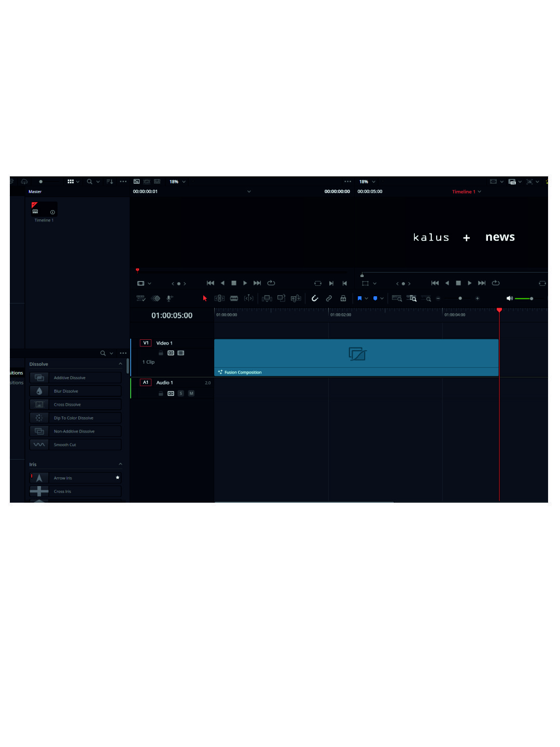
Task: Lock the Video 1 track
Action: click(161, 353)
